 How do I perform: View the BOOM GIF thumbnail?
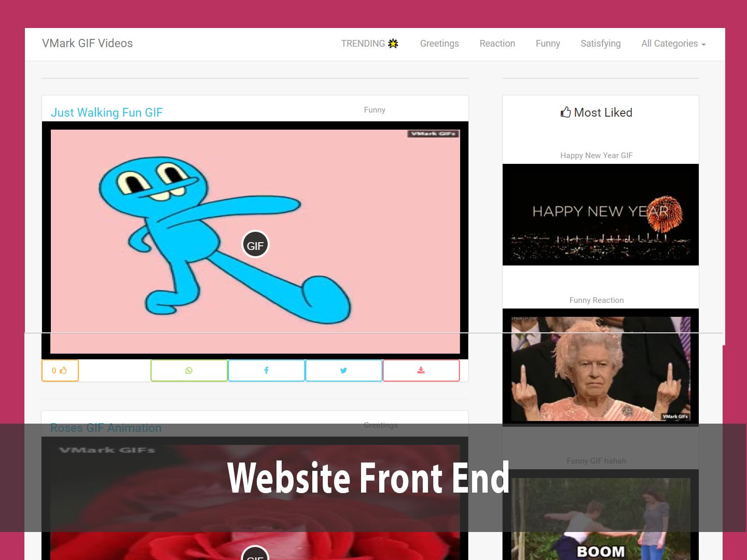pos(601,515)
